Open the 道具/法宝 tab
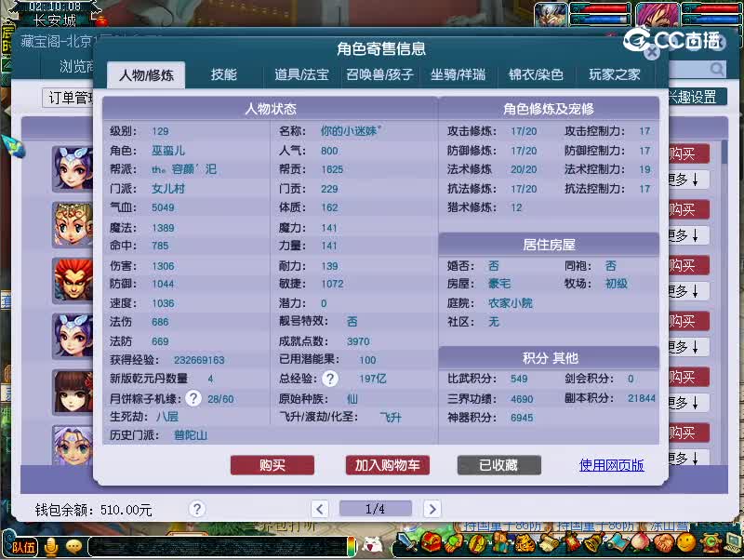This screenshot has height=560, width=744. click(x=301, y=74)
